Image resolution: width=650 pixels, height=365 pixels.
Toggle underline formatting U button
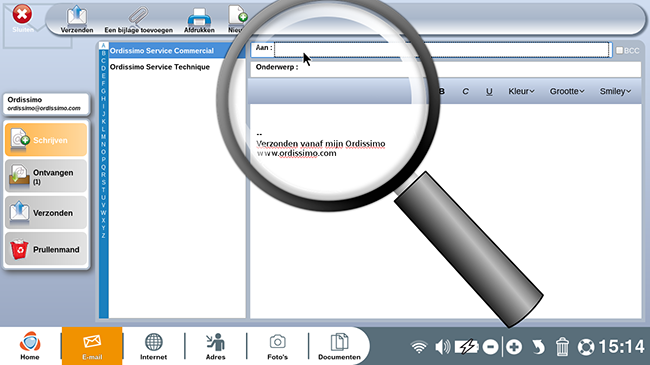489,91
